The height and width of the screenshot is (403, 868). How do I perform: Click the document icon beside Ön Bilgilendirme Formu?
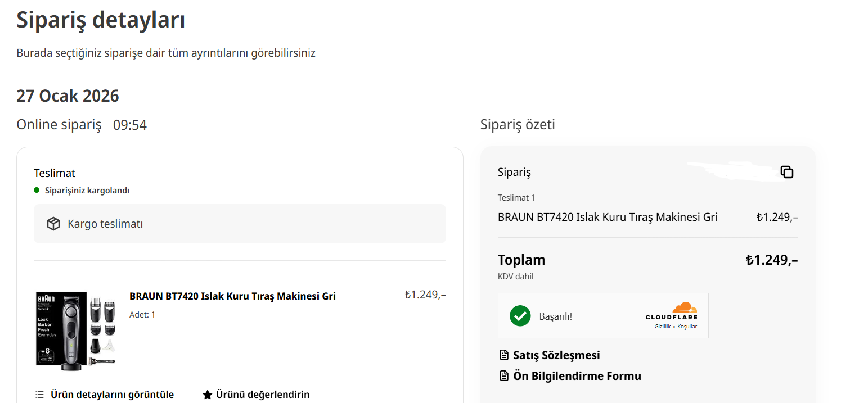tap(504, 376)
